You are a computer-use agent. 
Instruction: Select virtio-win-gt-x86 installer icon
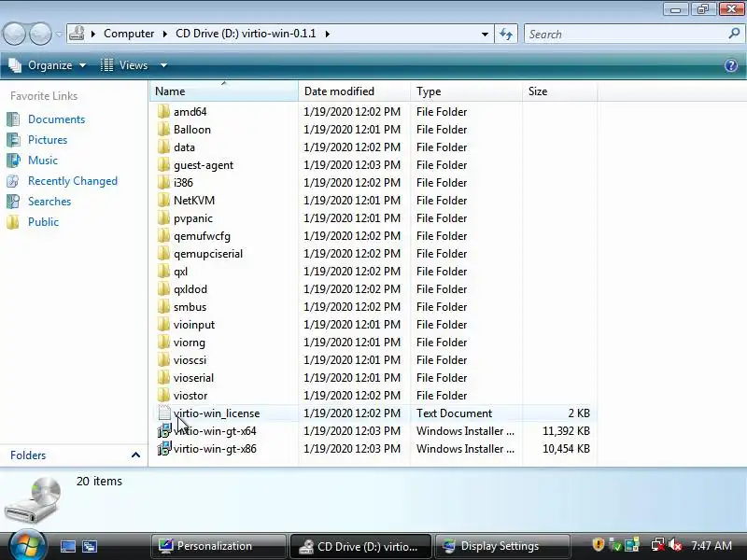coord(164,449)
